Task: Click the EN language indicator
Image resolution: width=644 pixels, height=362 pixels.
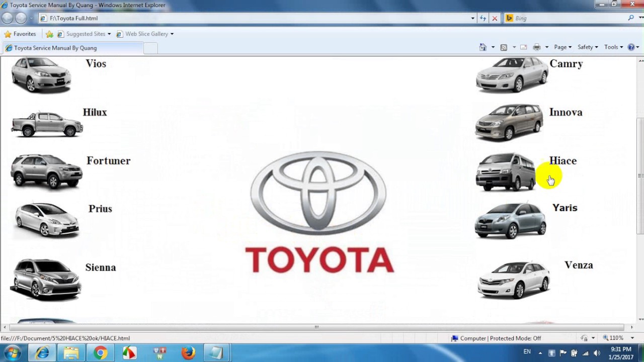Action: (x=527, y=352)
